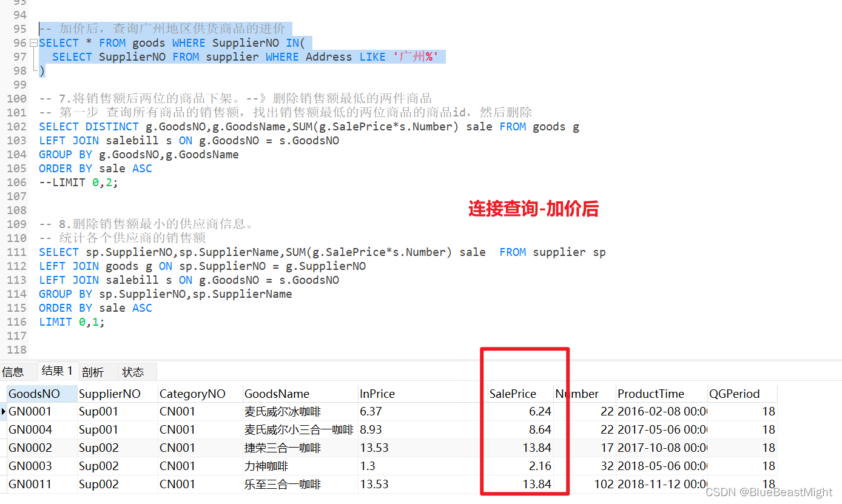Screen dimensions: 842x504
Task: Click the Sup002 cell in the GN0003 row
Action: (117, 466)
